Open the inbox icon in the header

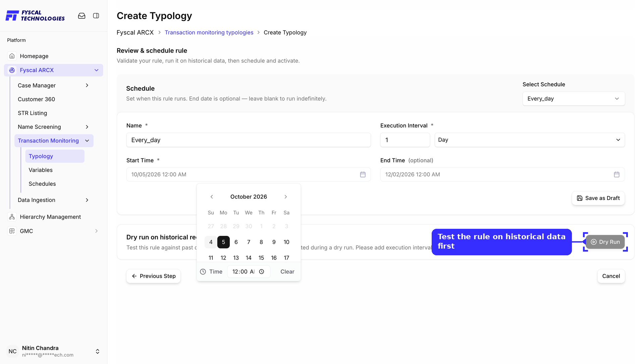pyautogui.click(x=82, y=16)
